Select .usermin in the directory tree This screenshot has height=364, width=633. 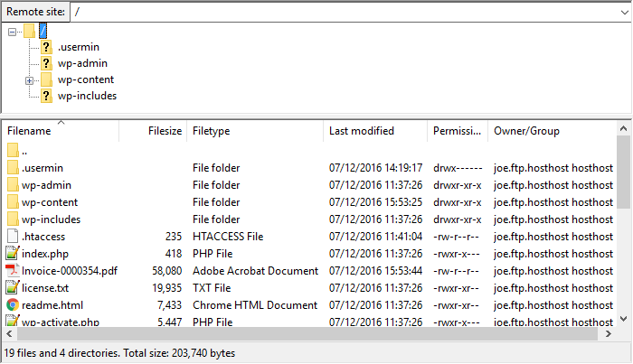(79, 47)
